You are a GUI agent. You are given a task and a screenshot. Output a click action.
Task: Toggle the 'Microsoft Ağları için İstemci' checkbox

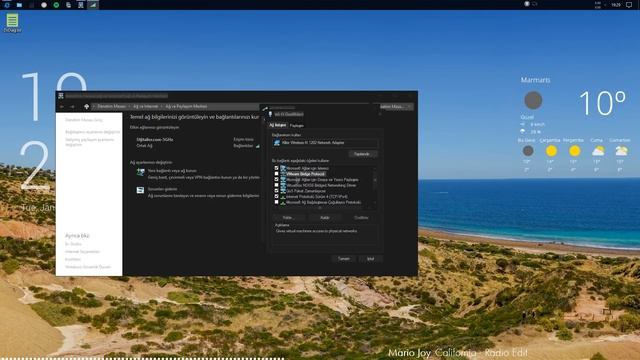tap(276, 168)
